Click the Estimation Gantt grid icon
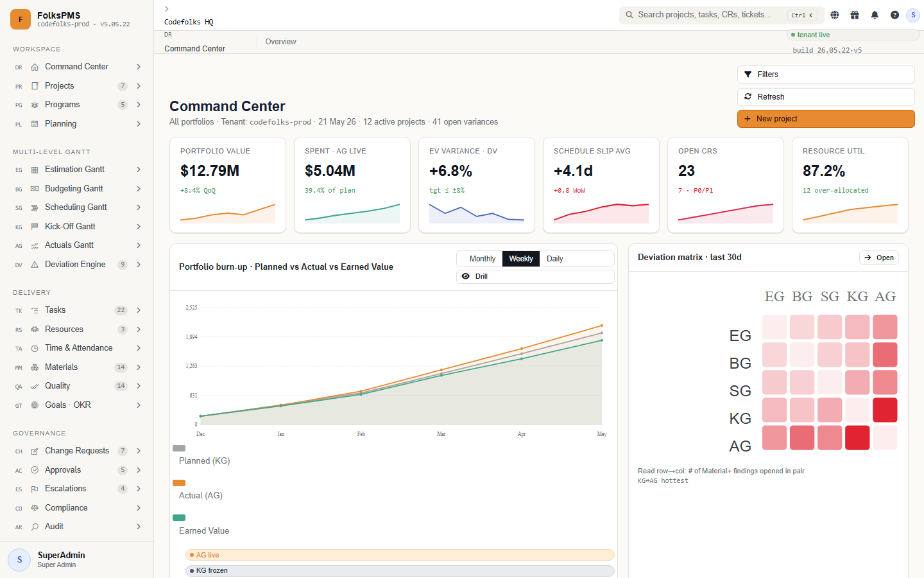The image size is (924, 578). [x=35, y=170]
